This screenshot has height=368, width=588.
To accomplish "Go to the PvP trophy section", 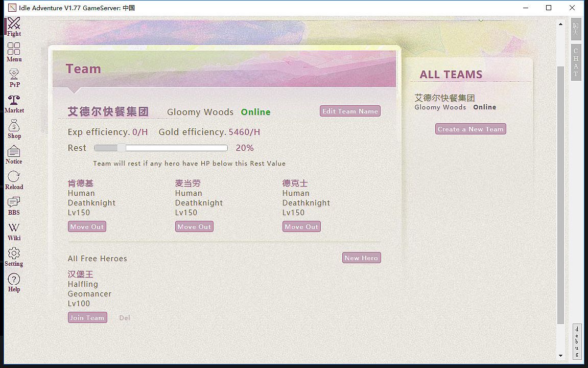I will 14,78.
